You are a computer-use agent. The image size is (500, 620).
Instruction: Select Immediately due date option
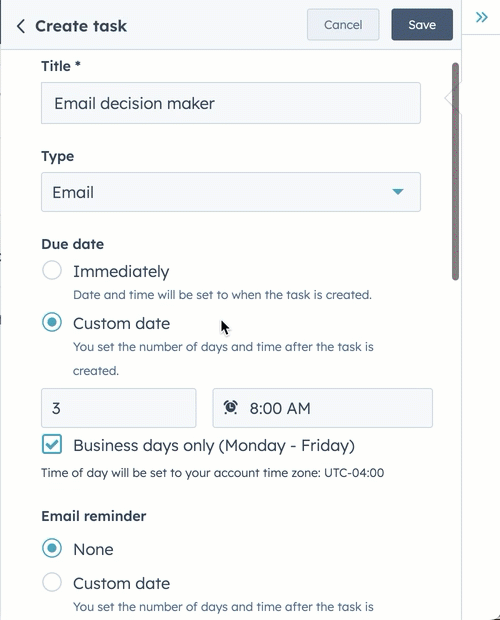[x=52, y=270]
